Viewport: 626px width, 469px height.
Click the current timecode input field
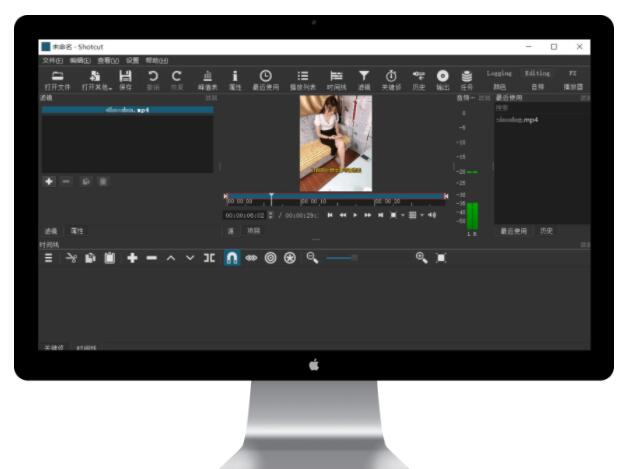pyautogui.click(x=244, y=215)
